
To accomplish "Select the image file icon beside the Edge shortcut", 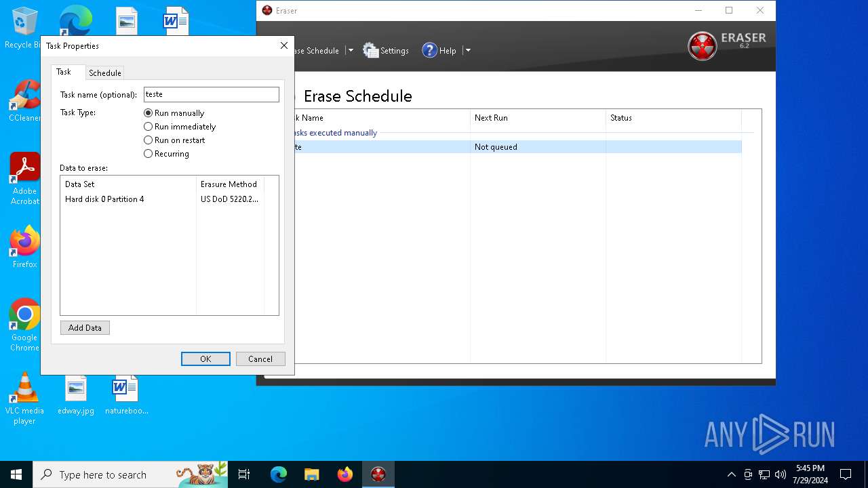I will (127, 21).
